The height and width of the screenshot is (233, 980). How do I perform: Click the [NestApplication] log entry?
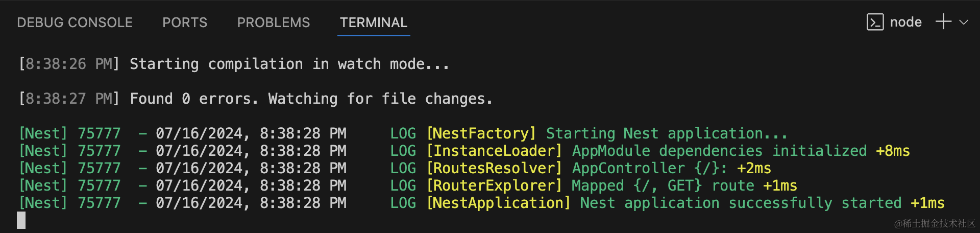(x=498, y=203)
